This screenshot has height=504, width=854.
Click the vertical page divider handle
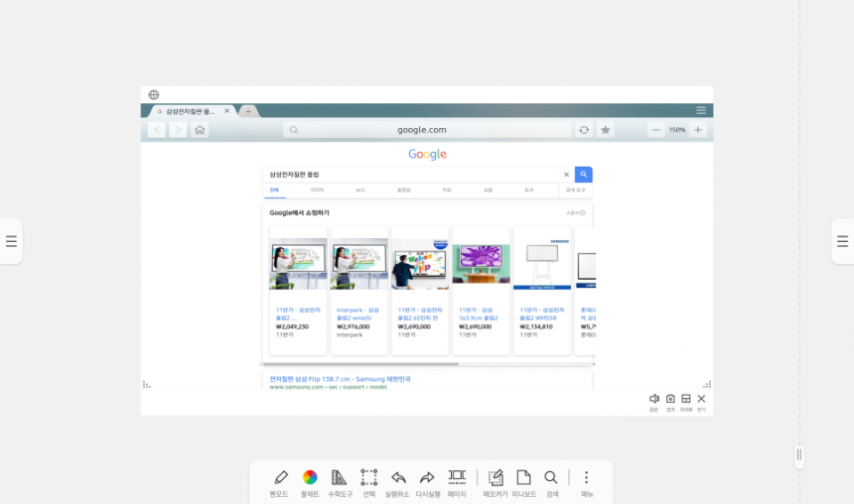click(799, 454)
